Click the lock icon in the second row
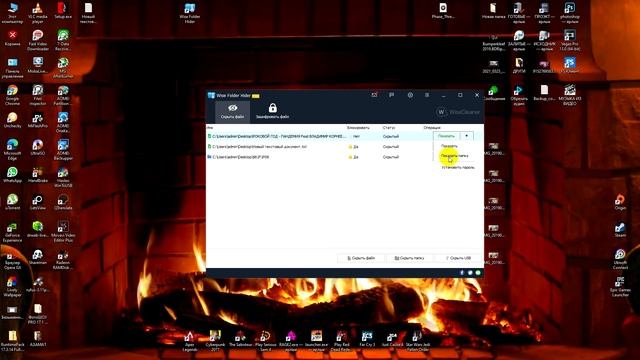This screenshot has height=360, width=640. click(350, 147)
